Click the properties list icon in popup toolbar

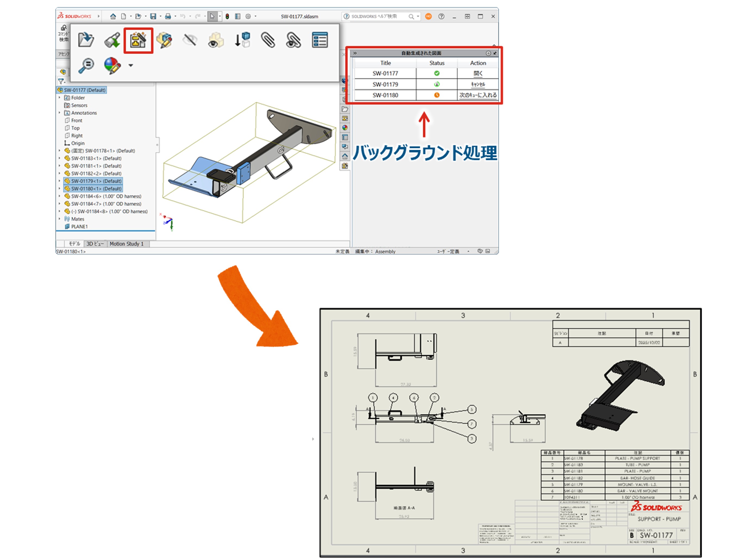319,40
